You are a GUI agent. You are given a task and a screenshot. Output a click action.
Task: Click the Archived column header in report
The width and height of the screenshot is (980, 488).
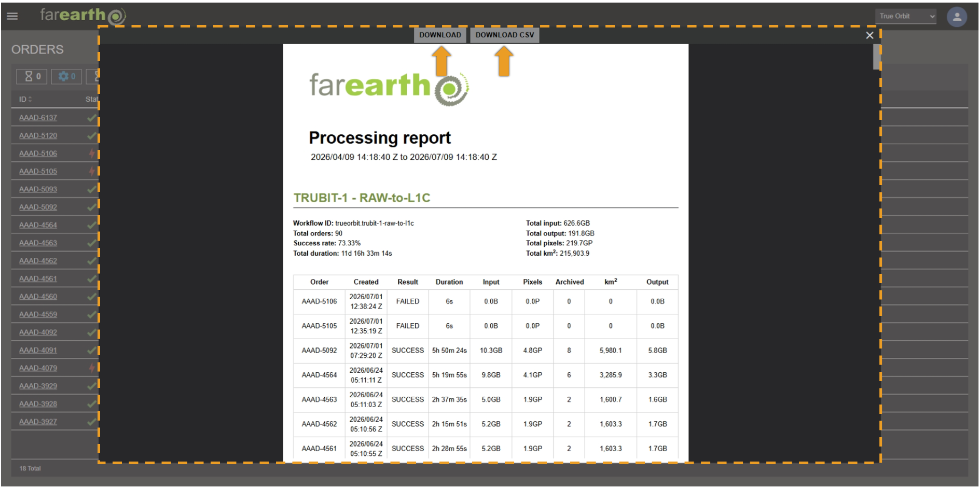coord(570,282)
